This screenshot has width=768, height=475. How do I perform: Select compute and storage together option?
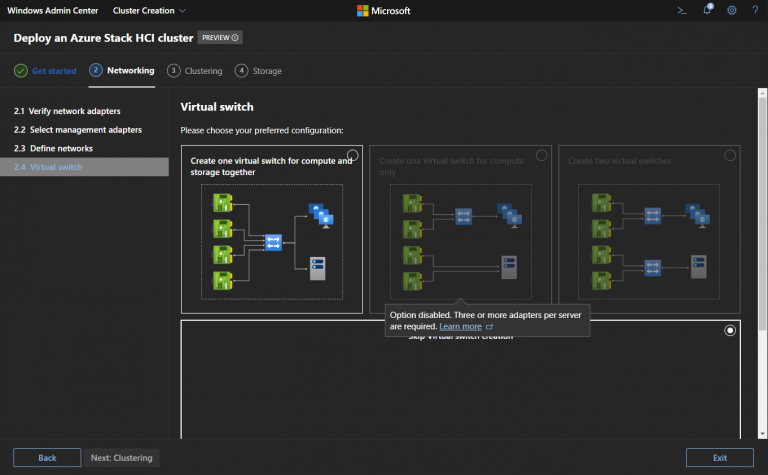pos(353,155)
